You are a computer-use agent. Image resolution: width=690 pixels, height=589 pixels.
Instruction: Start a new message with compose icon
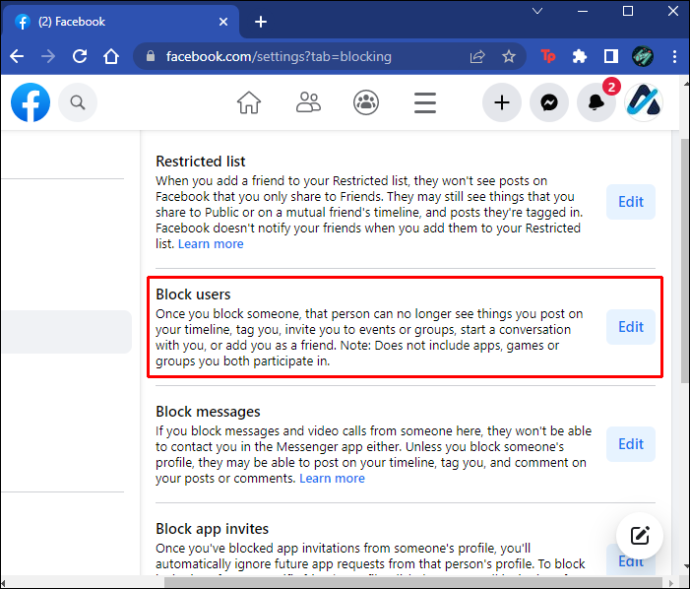coord(640,536)
